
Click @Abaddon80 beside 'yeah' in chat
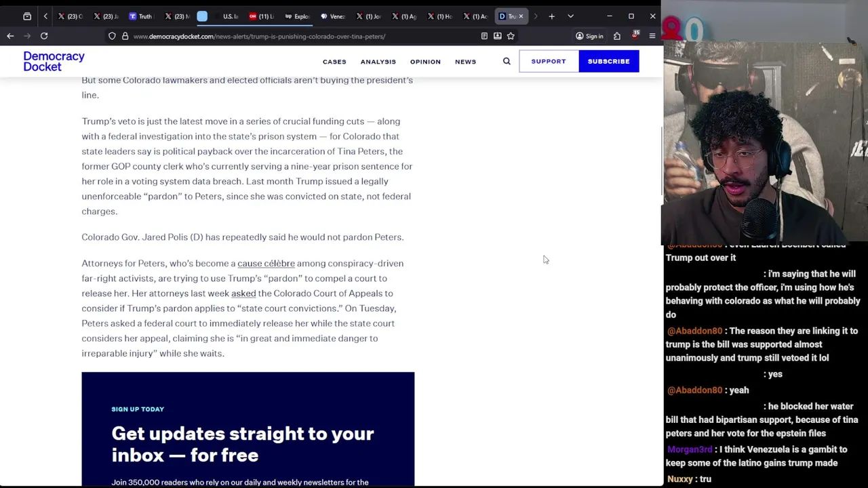click(695, 390)
